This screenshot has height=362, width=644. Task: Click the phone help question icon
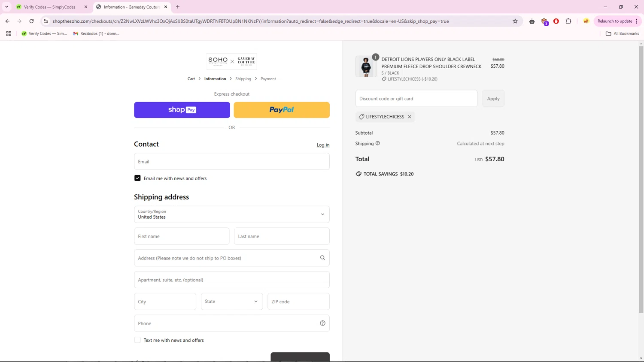[x=322, y=323]
